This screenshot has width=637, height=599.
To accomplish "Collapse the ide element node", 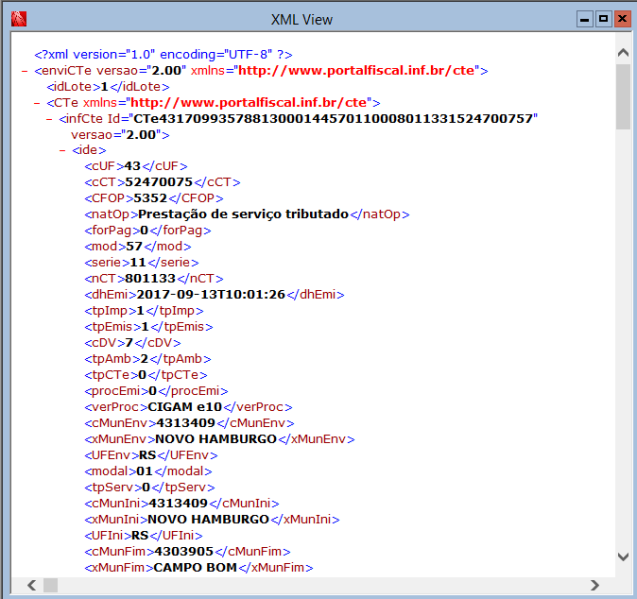I will 62,150.
